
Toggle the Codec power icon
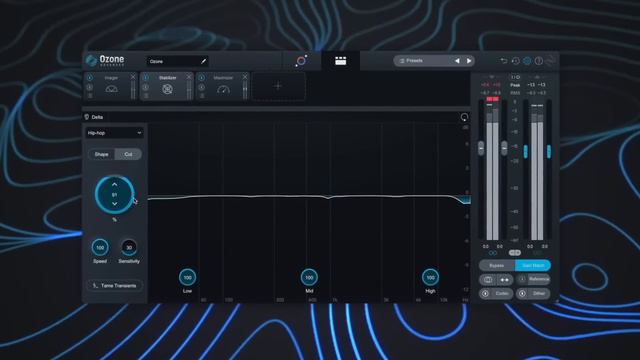pos(485,293)
